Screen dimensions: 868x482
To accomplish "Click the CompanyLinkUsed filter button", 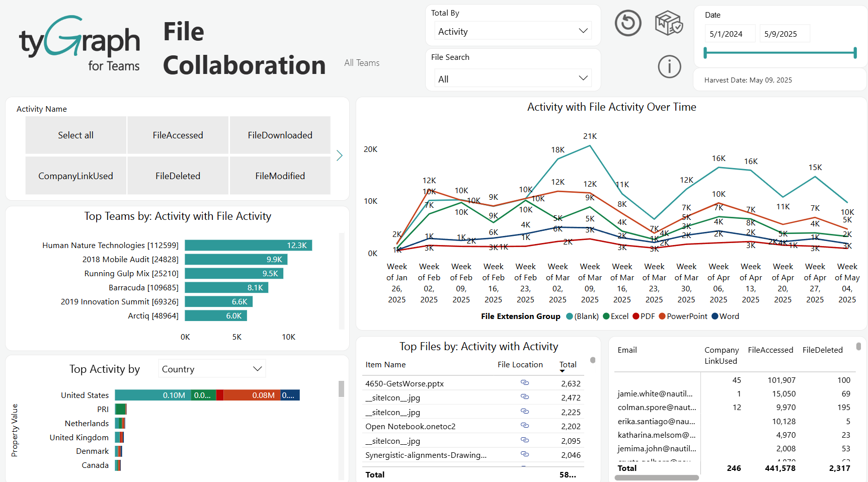I will tap(75, 175).
